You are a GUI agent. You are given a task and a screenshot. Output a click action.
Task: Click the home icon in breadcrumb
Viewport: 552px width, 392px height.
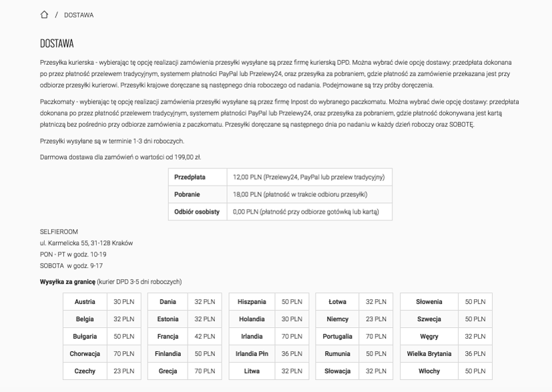point(44,15)
